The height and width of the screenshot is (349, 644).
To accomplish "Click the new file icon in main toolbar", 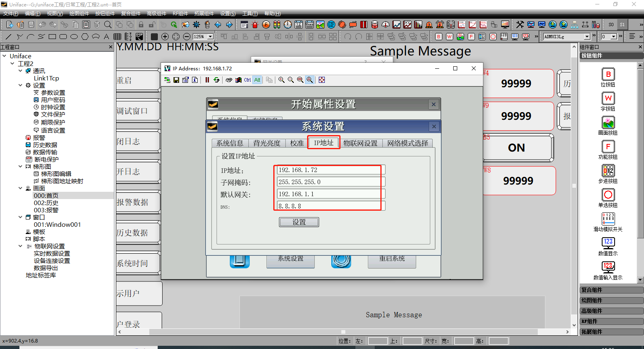I will pyautogui.click(x=9, y=25).
